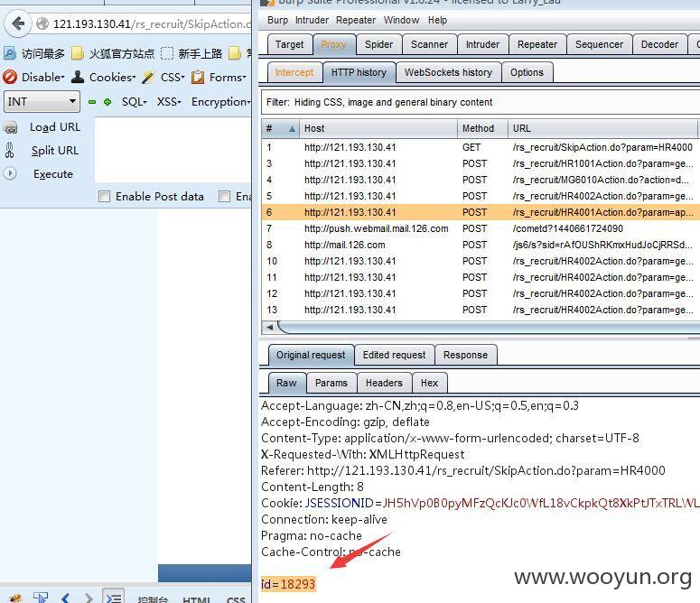Switch to the Target tab

(x=289, y=44)
